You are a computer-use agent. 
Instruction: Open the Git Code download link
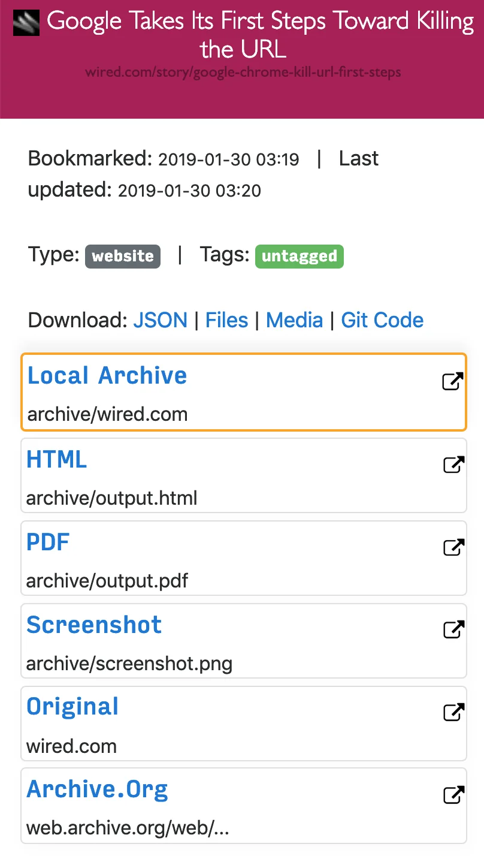382,320
